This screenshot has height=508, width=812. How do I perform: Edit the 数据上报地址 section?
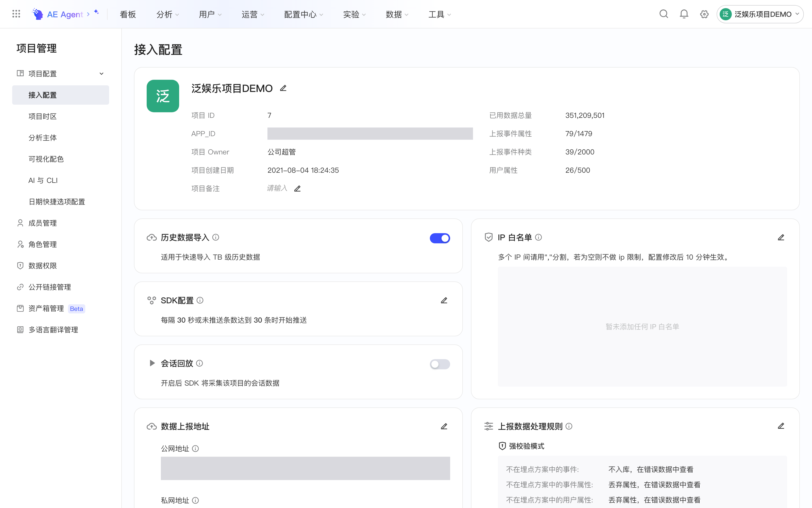pos(444,426)
